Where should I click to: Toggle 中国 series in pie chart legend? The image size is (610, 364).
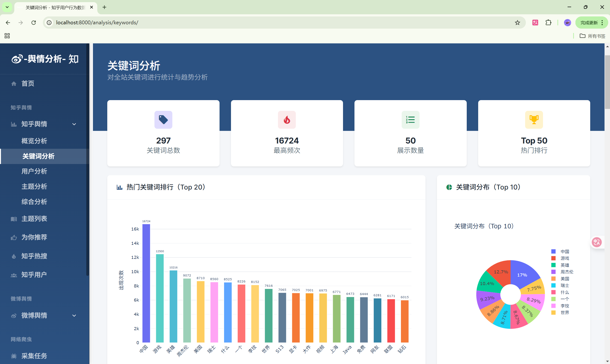click(564, 251)
